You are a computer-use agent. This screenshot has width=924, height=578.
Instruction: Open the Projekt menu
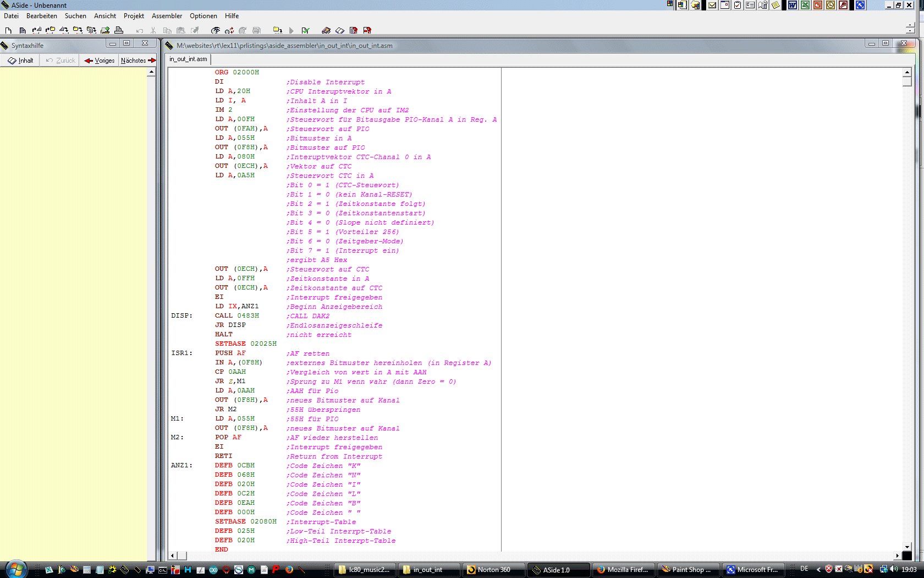pyautogui.click(x=134, y=16)
